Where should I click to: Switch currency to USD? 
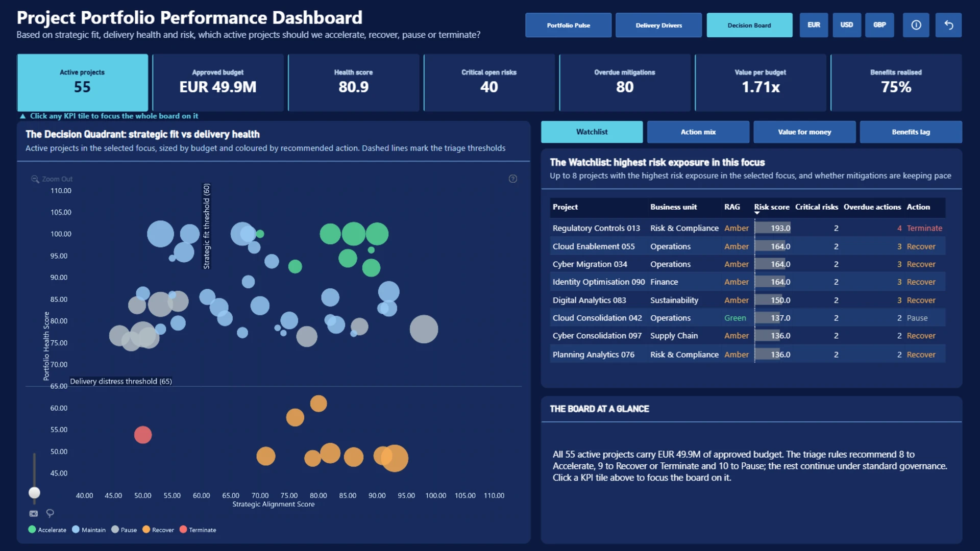847,25
